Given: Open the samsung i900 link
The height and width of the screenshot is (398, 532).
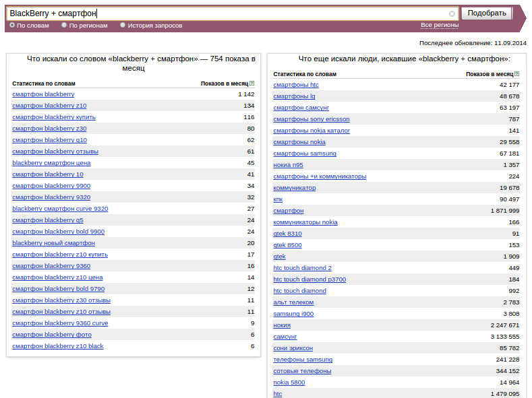Looking at the screenshot, I should point(293,314).
